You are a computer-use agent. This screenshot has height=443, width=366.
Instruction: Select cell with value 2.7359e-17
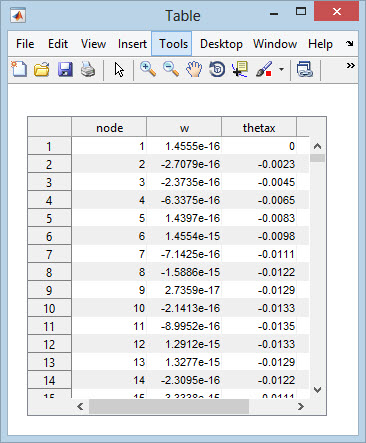[184, 290]
